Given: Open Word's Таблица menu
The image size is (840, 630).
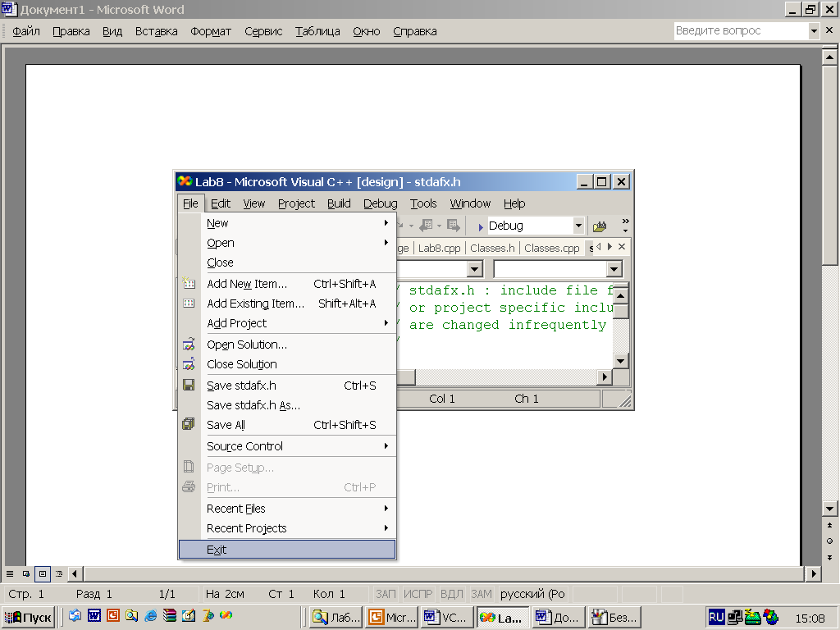Looking at the screenshot, I should (x=317, y=31).
